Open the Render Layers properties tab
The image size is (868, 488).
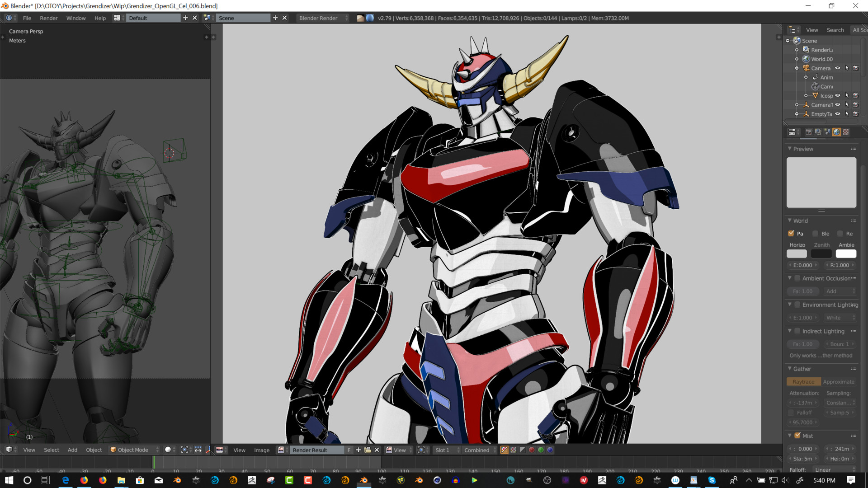tap(818, 132)
